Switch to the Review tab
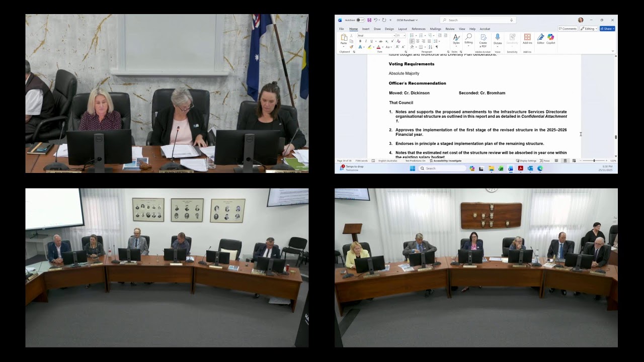 pyautogui.click(x=450, y=29)
